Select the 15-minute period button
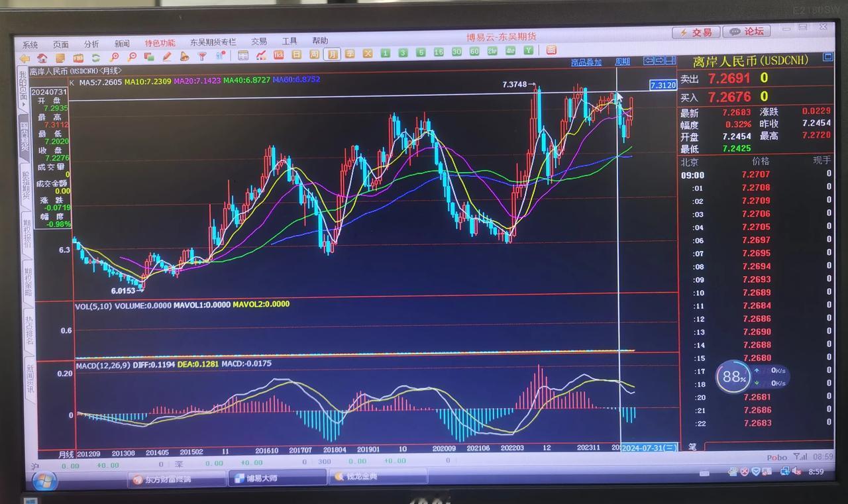Viewport: 848px width, 504px height. click(439, 52)
